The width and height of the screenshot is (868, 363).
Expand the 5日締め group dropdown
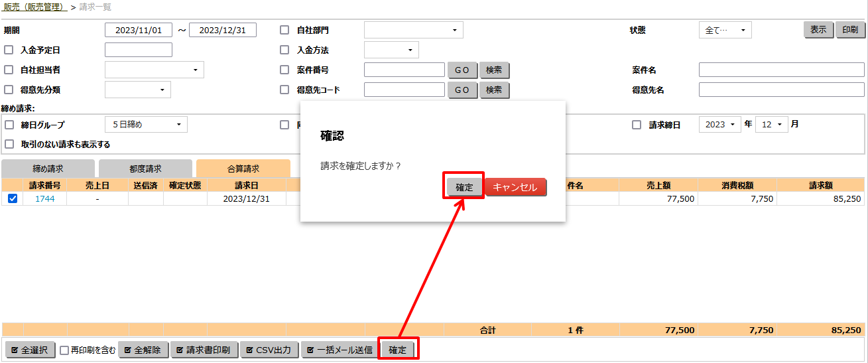click(x=146, y=124)
